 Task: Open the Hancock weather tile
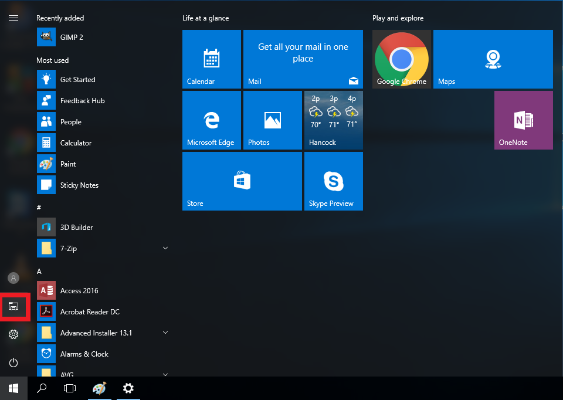[x=334, y=120]
